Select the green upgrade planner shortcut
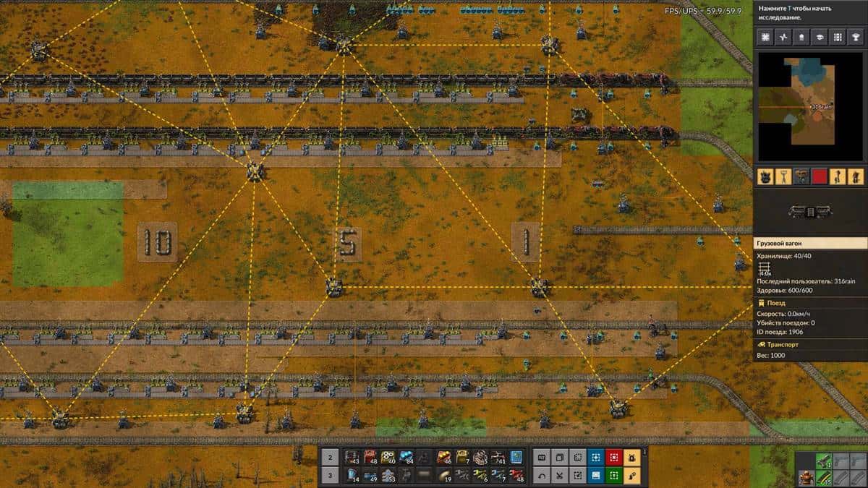 [613, 476]
